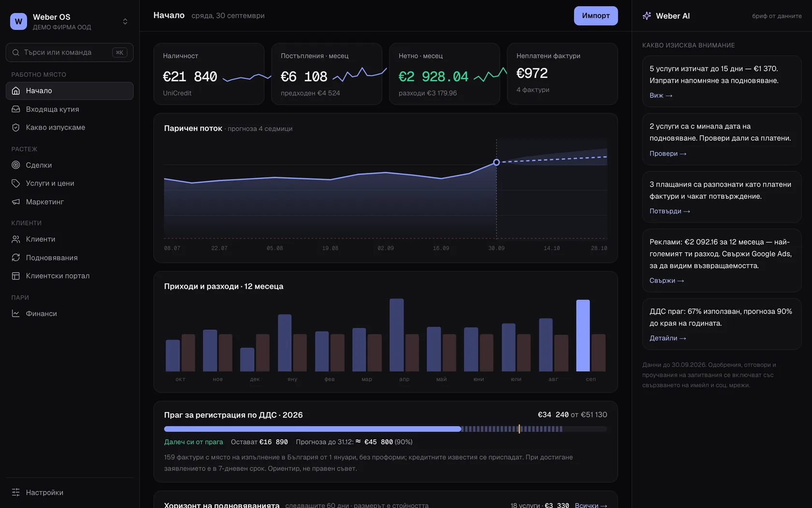Image resolution: width=812 pixels, height=508 pixels.
Task: Click the search magnifier icon
Action: point(16,52)
